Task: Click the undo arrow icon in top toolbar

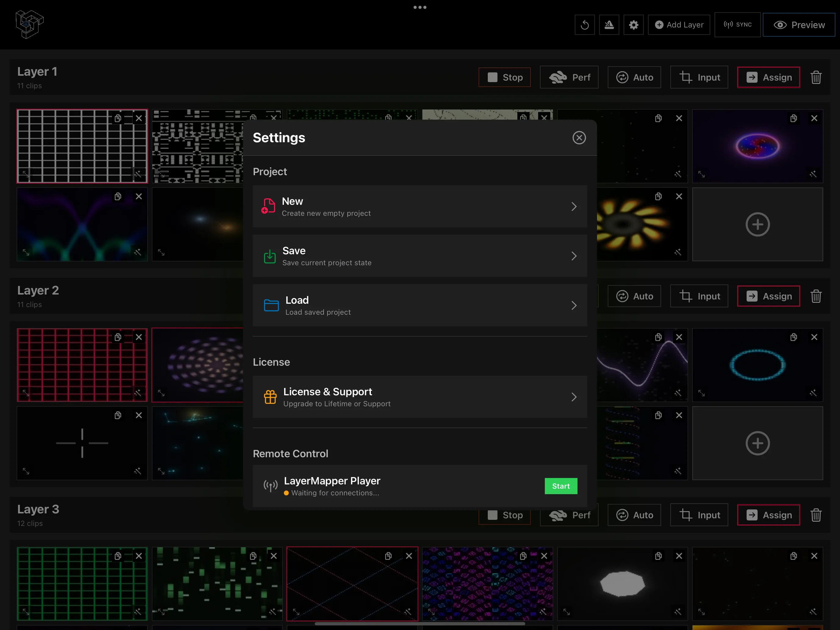Action: [585, 25]
